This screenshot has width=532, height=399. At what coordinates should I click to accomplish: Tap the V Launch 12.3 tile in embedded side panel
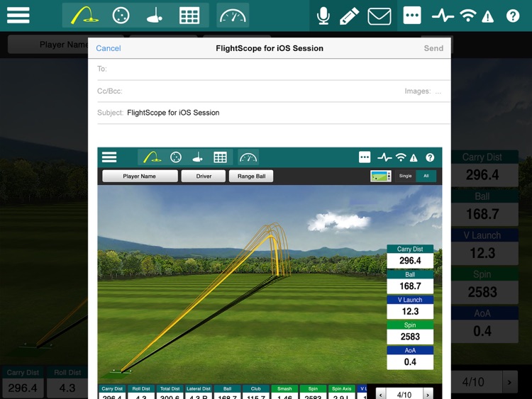410,308
